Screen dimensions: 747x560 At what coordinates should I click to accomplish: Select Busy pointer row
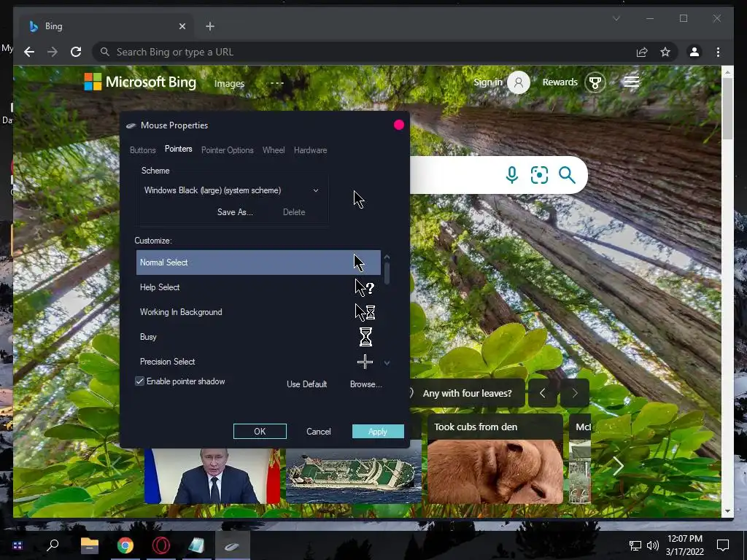[x=258, y=337]
